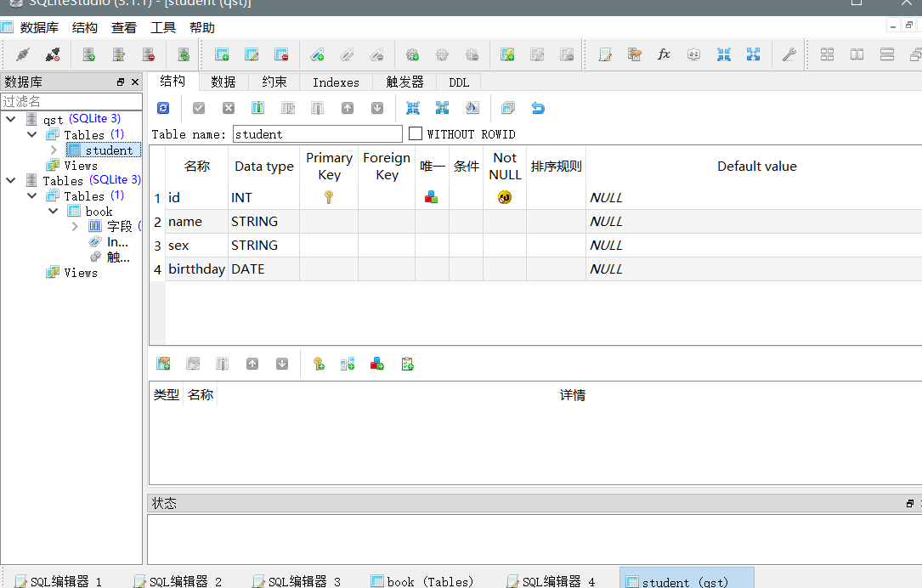Image resolution: width=922 pixels, height=588 pixels.
Task: Open the 工具 menu
Action: [163, 28]
